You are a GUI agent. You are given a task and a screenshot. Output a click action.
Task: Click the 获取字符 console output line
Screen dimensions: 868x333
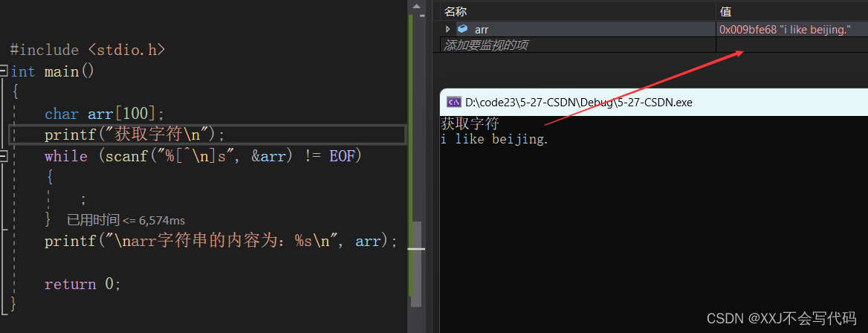coord(470,124)
